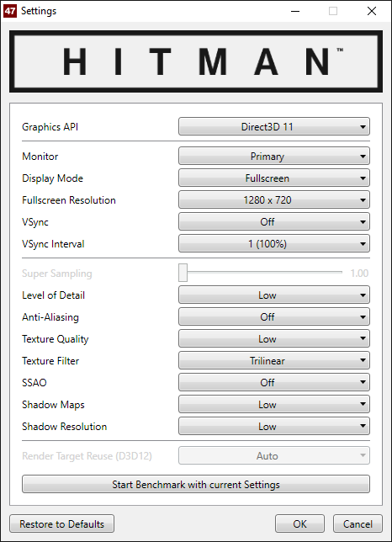The image size is (392, 542).
Task: Click the Level of Detail label
Action: tap(53, 295)
